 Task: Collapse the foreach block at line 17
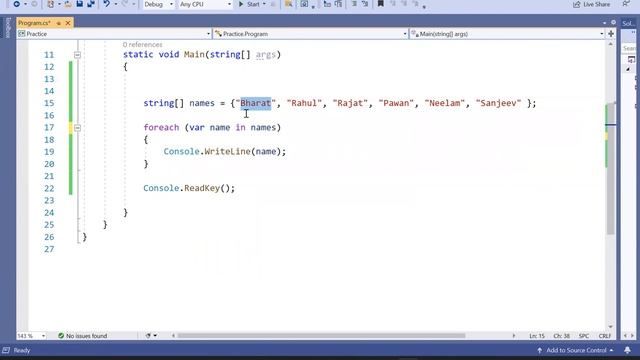click(77, 128)
